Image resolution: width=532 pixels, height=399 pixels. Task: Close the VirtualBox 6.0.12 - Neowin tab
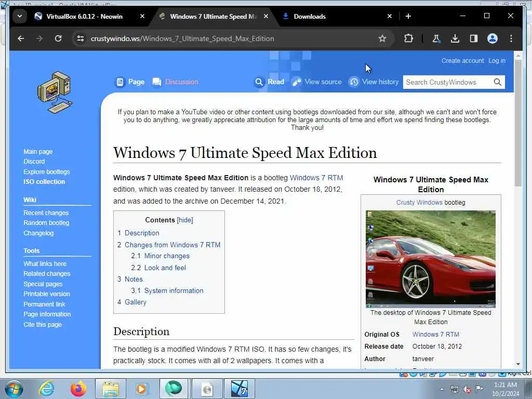[x=142, y=16]
